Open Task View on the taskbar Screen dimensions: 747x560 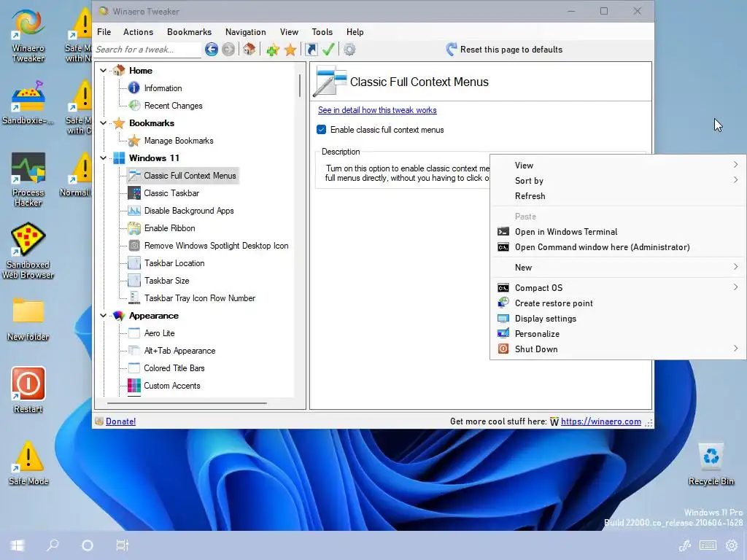click(x=123, y=545)
